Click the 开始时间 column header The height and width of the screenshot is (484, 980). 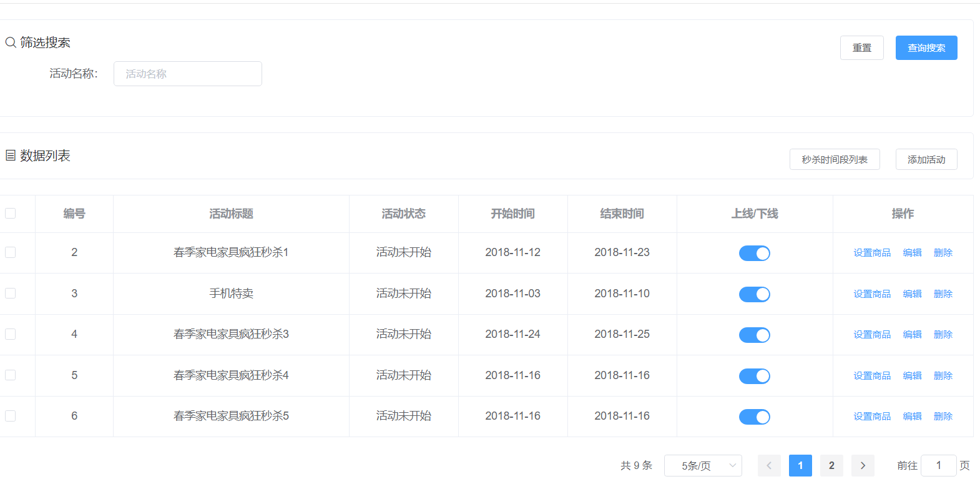512,214
